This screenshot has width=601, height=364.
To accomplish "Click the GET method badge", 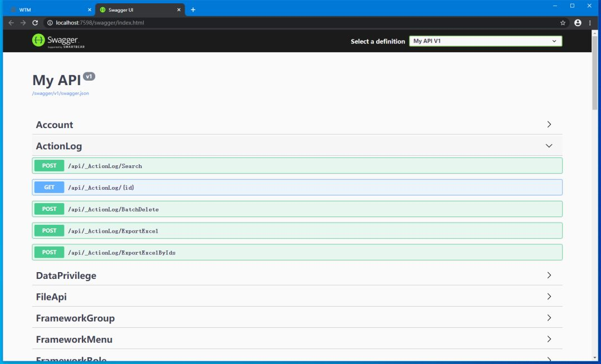I will (x=49, y=188).
